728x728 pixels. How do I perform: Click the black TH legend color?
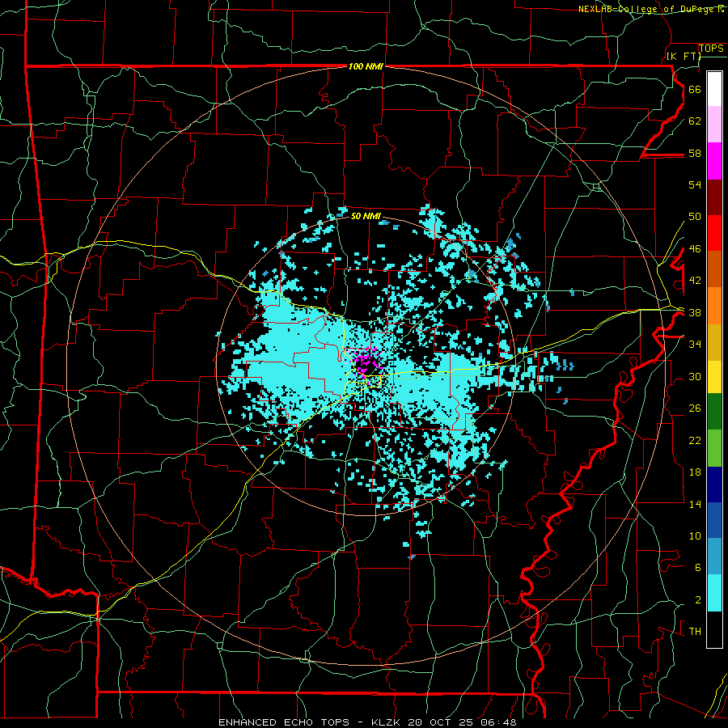[x=714, y=629]
